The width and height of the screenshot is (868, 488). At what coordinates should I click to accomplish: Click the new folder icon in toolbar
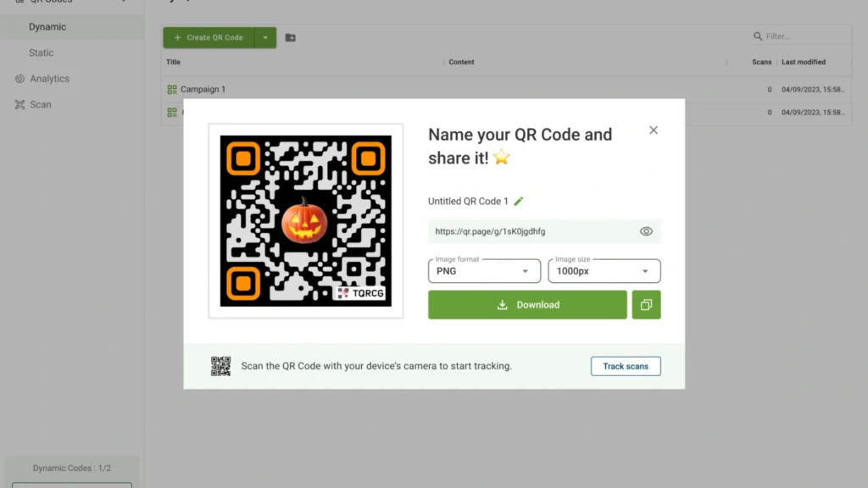(x=291, y=38)
